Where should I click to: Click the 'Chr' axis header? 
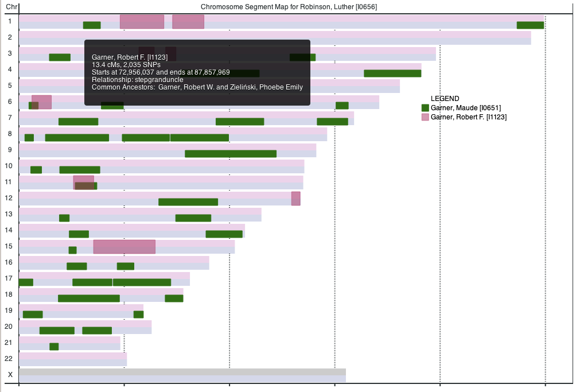click(x=11, y=7)
